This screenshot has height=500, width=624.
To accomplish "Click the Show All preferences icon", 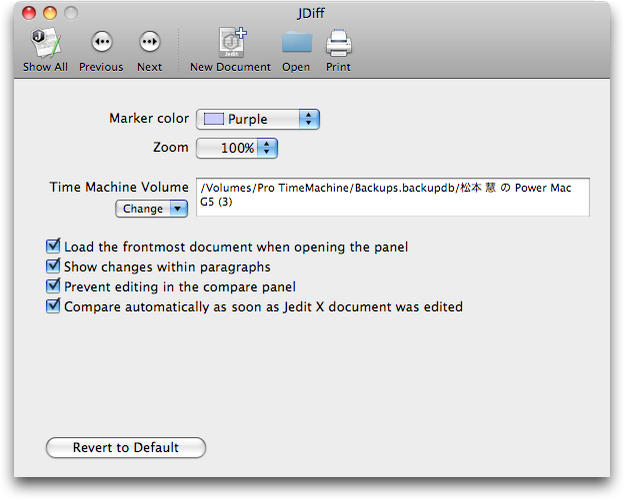I will coord(46,43).
